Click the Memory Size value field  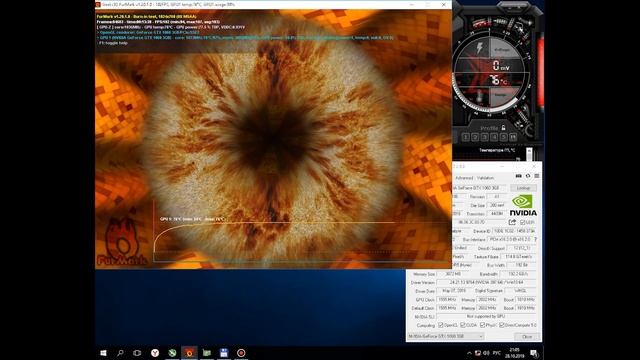(x=453, y=274)
